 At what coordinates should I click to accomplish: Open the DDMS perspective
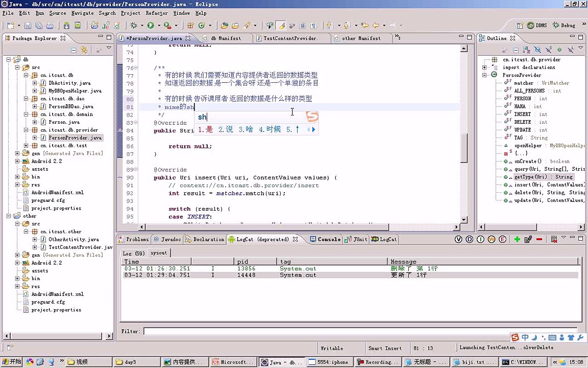536,26
